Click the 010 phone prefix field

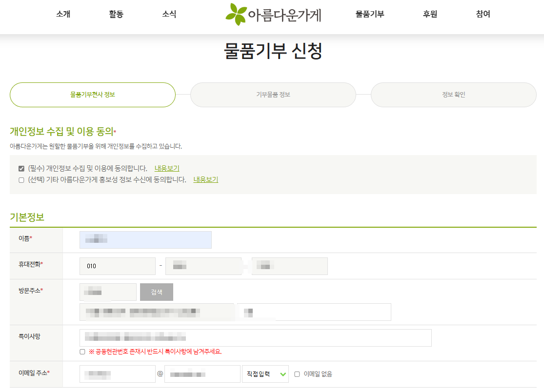click(x=117, y=266)
